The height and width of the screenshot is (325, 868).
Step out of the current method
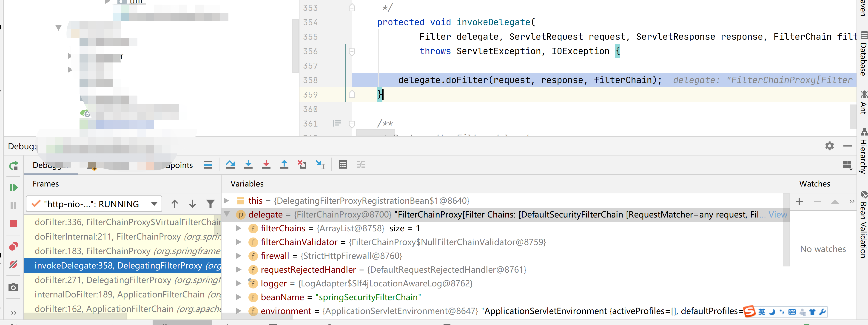[x=284, y=165]
